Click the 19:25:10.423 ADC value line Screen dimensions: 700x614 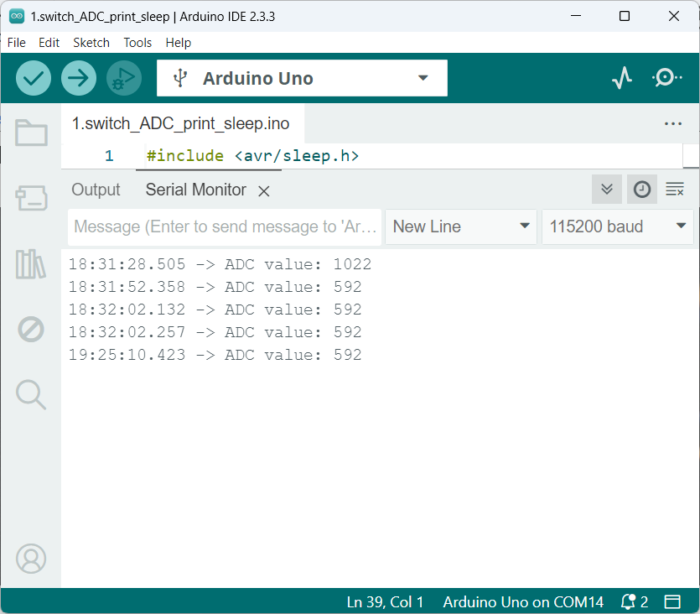click(215, 355)
